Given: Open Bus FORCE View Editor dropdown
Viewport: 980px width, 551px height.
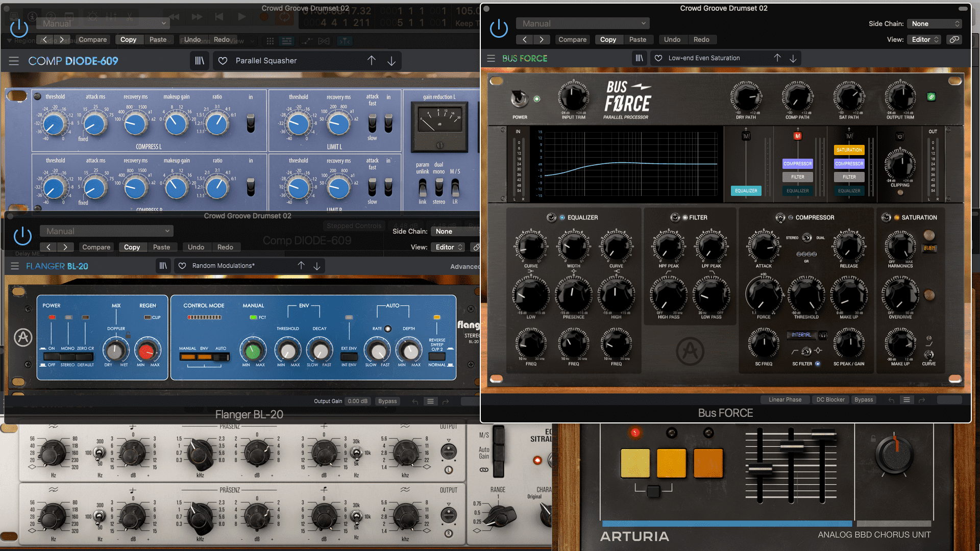Looking at the screenshot, I should coord(924,39).
